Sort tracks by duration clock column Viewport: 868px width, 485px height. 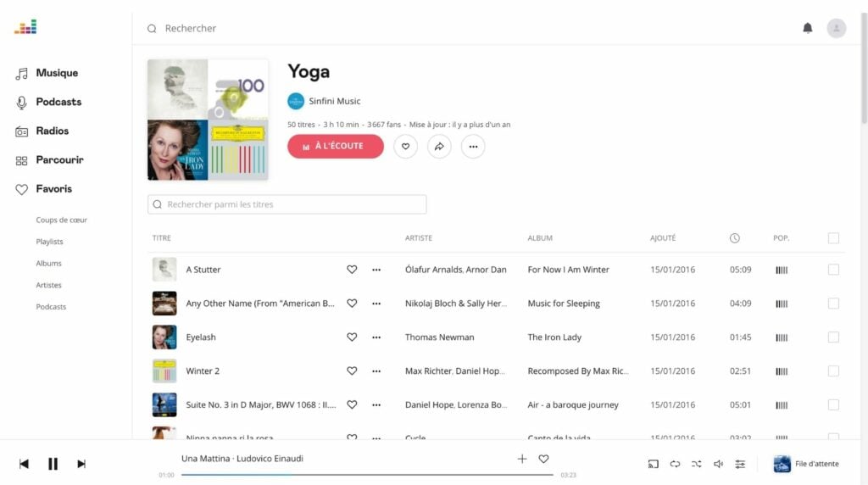pos(735,238)
